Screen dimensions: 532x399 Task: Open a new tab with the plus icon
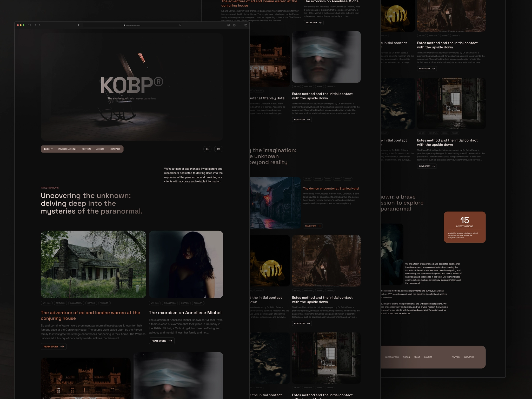point(240,25)
